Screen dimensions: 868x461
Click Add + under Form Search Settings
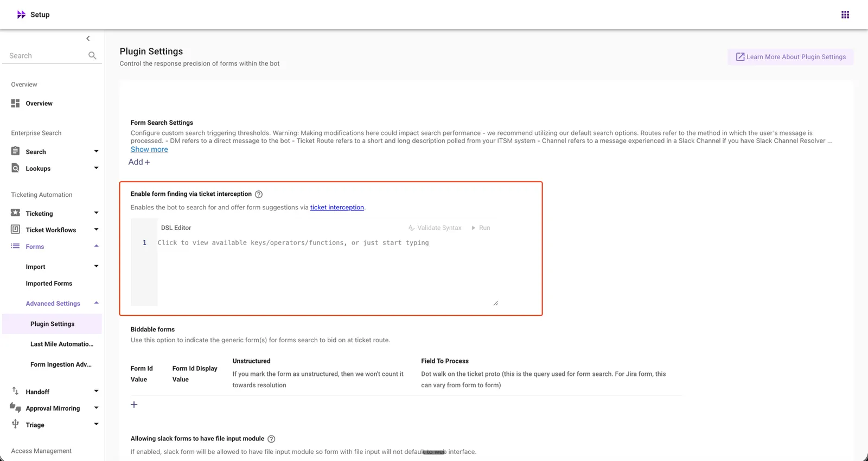(139, 162)
